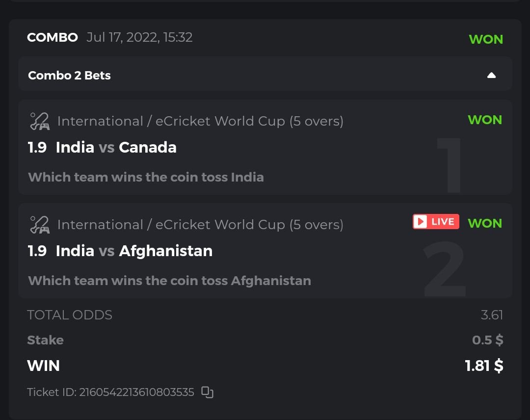The height and width of the screenshot is (420, 530).
Task: Open India vs Canada match
Action: [116, 147]
